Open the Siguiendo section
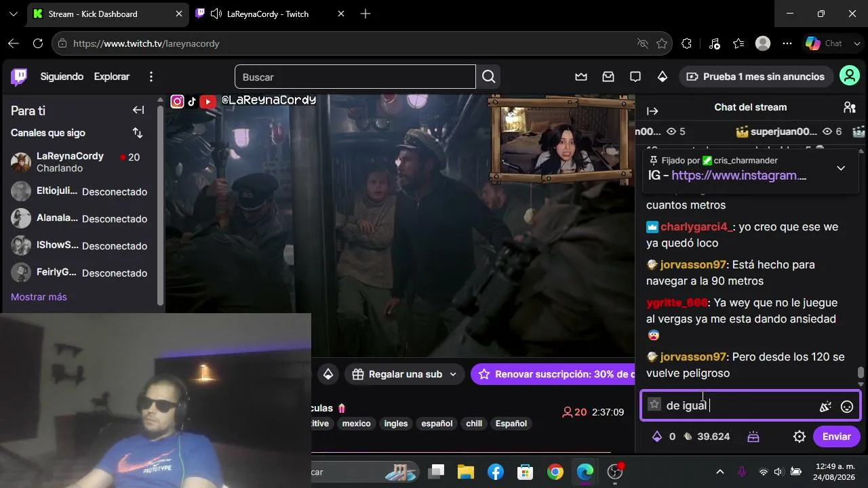The width and height of the screenshot is (868, 488). tap(62, 77)
